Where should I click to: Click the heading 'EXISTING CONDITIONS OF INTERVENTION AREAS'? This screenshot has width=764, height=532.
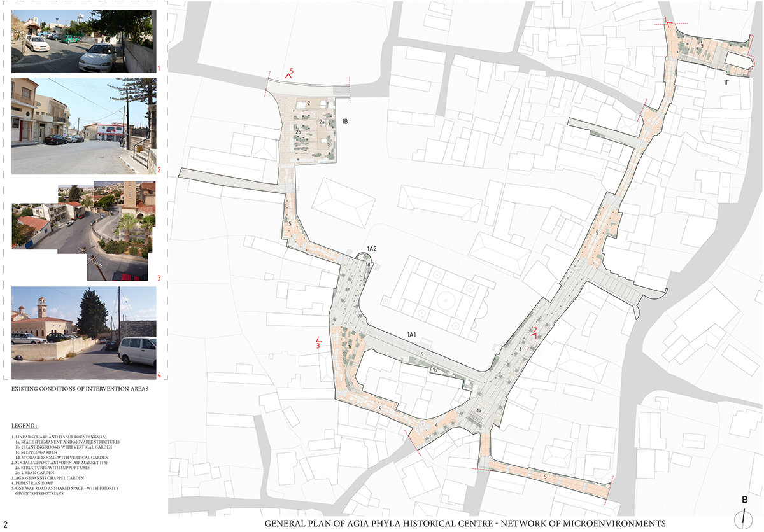point(80,389)
